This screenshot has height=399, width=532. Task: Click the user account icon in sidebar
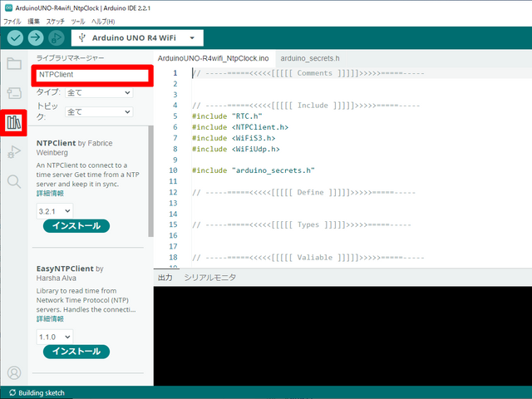pos(13,373)
